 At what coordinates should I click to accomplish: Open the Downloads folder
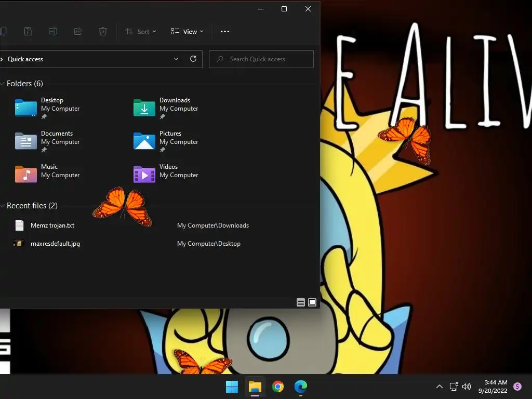pos(166,108)
